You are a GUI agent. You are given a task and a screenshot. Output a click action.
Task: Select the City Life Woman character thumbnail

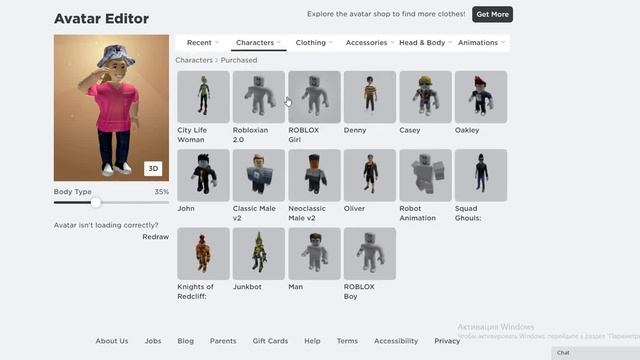203,97
